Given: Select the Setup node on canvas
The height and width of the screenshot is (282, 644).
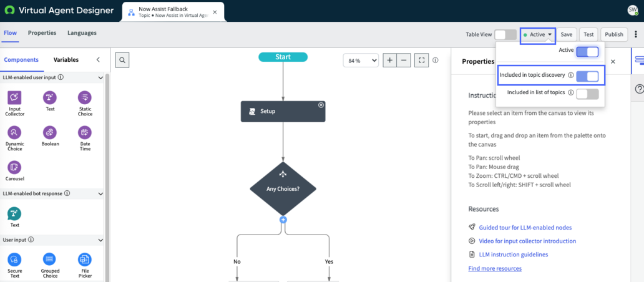Looking at the screenshot, I should (x=283, y=111).
